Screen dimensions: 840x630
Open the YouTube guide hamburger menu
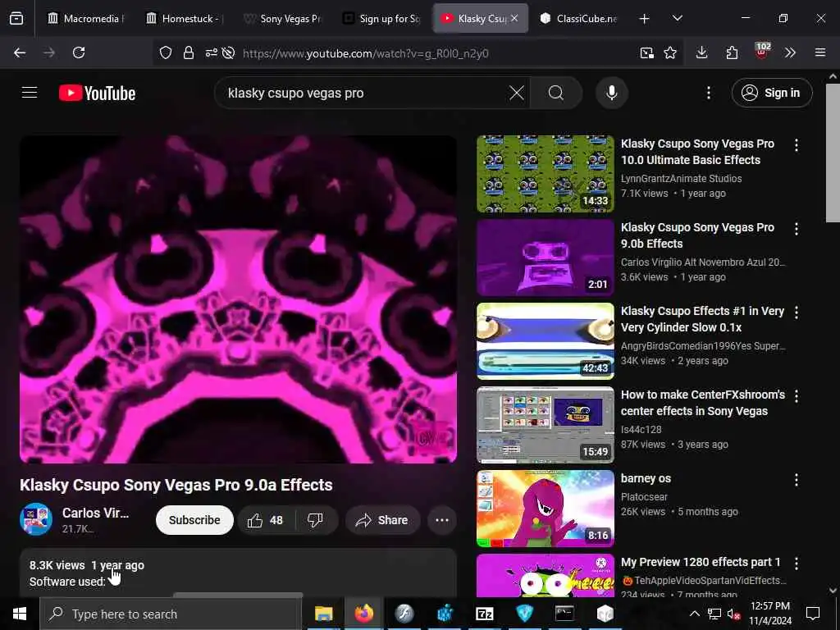pyautogui.click(x=30, y=93)
